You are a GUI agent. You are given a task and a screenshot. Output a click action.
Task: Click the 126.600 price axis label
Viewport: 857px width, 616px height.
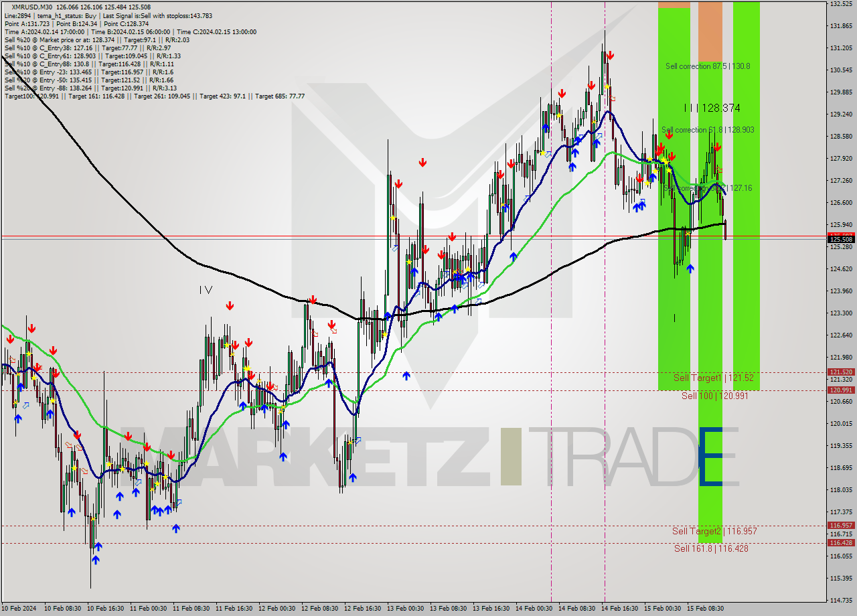click(x=841, y=203)
